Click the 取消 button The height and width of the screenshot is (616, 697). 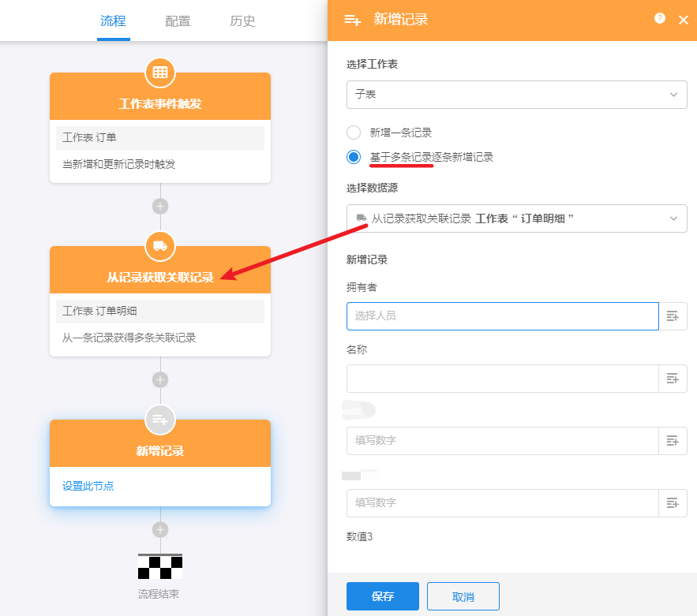click(x=463, y=596)
